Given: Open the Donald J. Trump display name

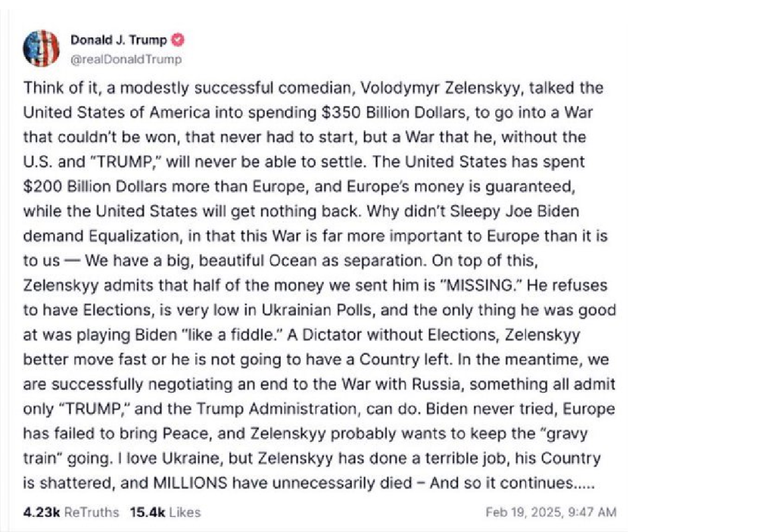Looking at the screenshot, I should pos(119,40).
